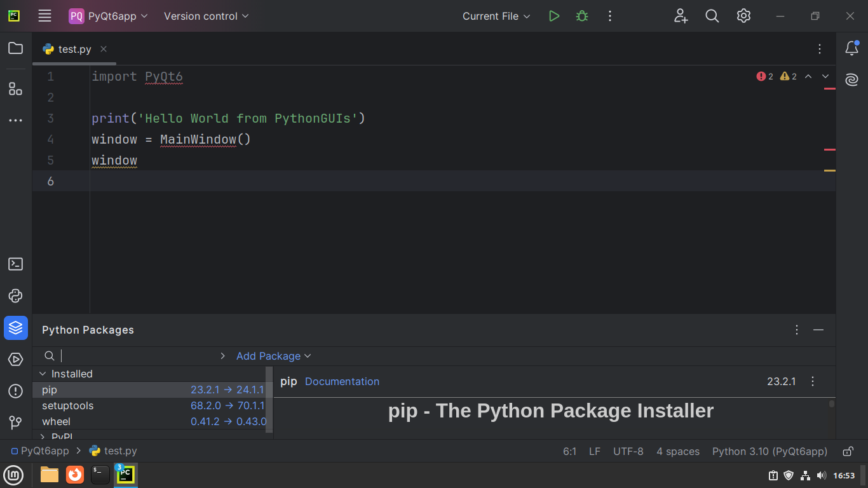868x488 pixels.
Task: Collapse the Installed packages group
Action: (43, 374)
